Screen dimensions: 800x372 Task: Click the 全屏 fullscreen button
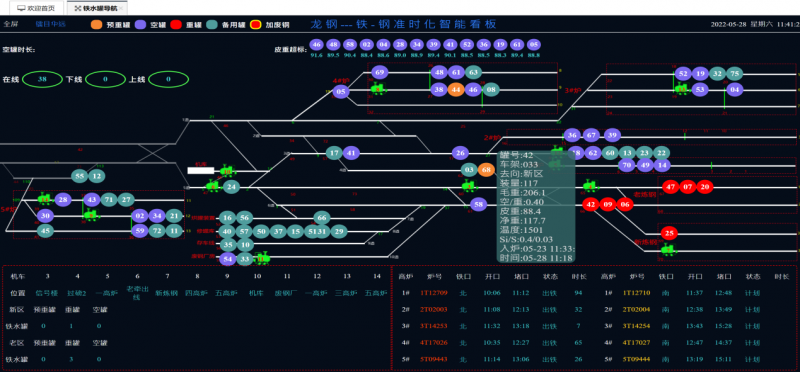(10, 24)
